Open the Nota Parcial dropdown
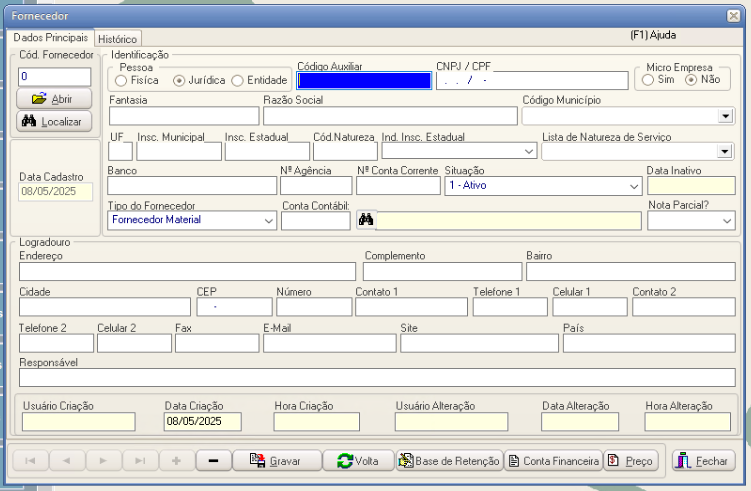Image resolution: width=751 pixels, height=491 pixels. click(x=726, y=220)
